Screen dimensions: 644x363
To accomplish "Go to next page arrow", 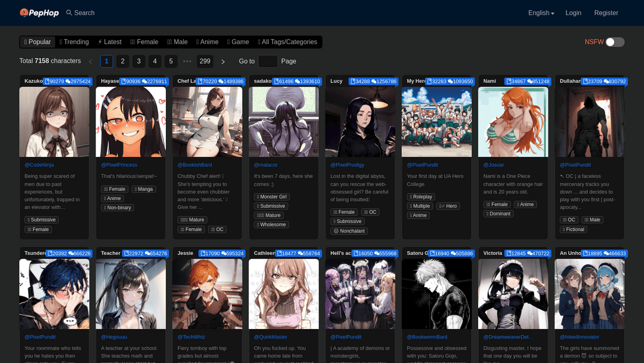I will click(223, 61).
